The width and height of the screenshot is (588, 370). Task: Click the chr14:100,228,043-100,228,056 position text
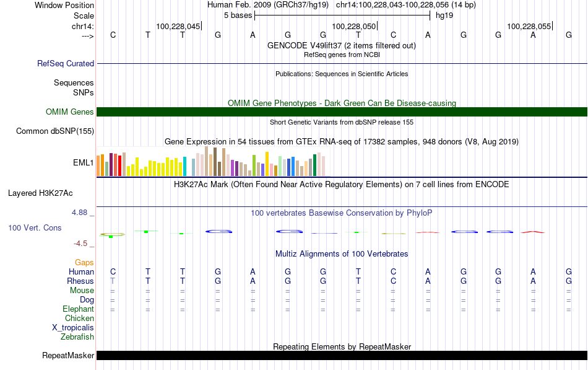[x=406, y=5]
